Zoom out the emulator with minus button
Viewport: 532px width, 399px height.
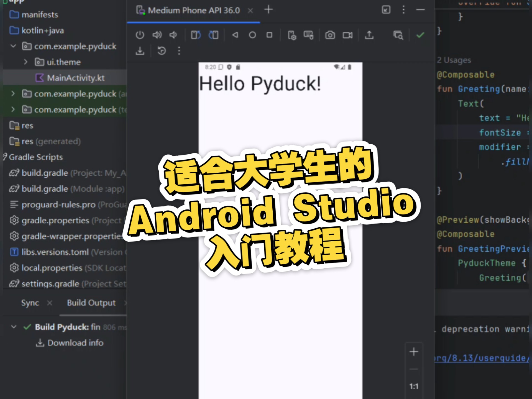pyautogui.click(x=414, y=369)
